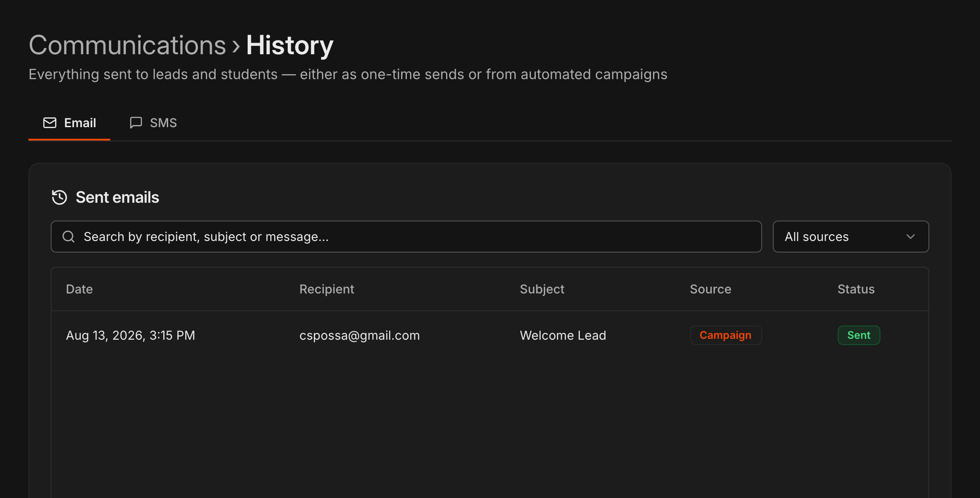
Task: Open the 'Welcome Lead' subject cell
Action: coord(563,335)
